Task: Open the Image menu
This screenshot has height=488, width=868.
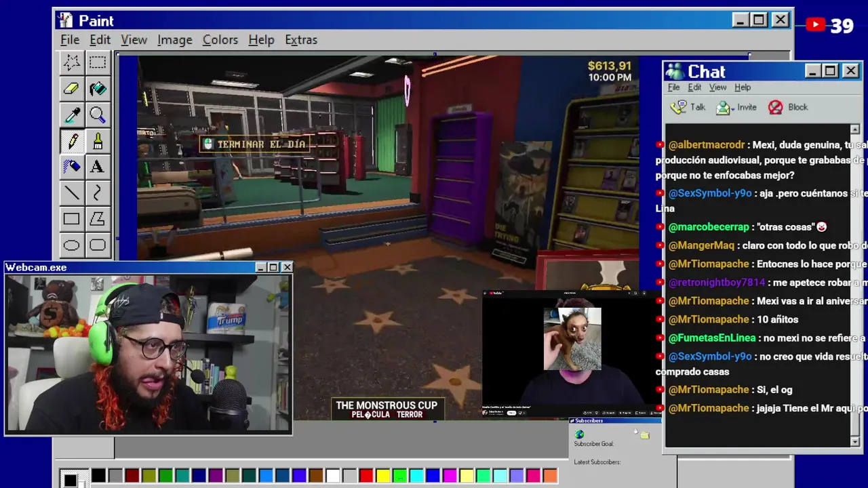Action: point(175,40)
